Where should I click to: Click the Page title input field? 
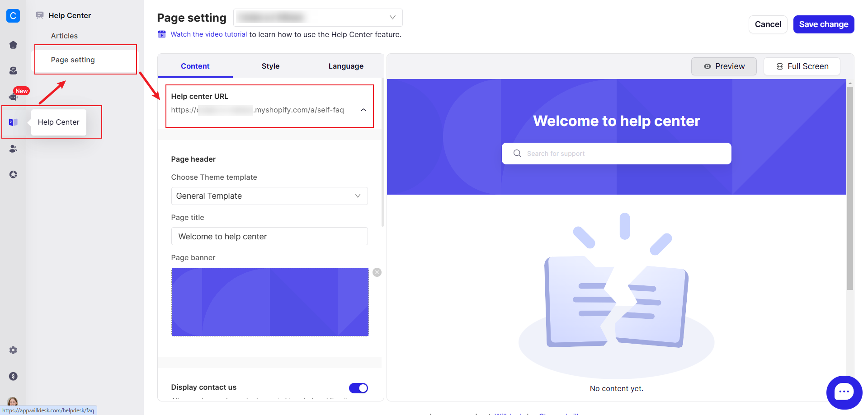tap(269, 236)
